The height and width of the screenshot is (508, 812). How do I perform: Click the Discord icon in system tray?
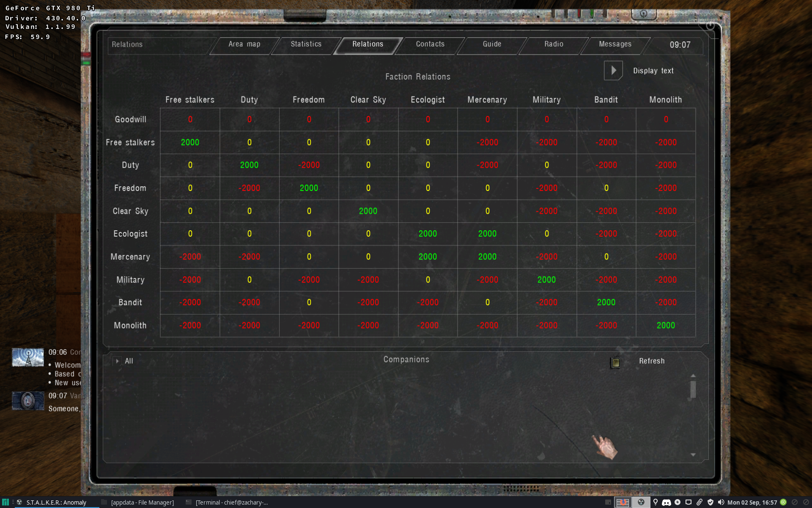667,502
